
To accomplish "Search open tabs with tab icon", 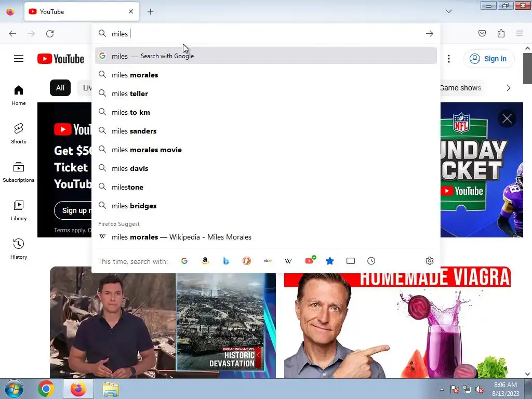I will pyautogui.click(x=351, y=261).
